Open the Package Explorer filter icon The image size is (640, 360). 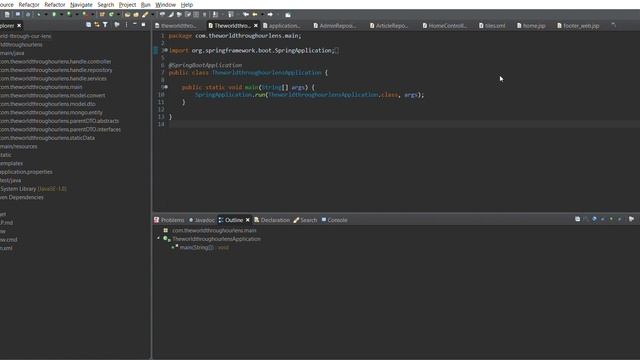click(105, 25)
